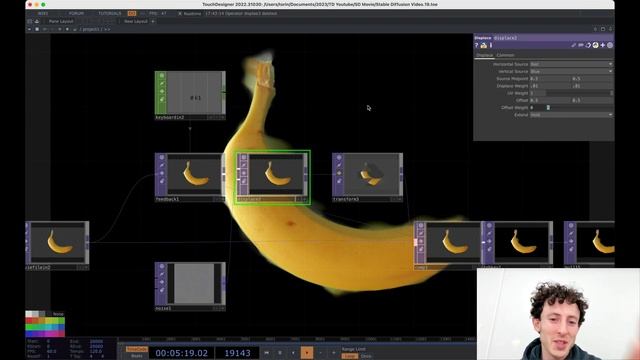The width and height of the screenshot is (640, 360).
Task: Select Beats display mode button
Action: coord(137,356)
